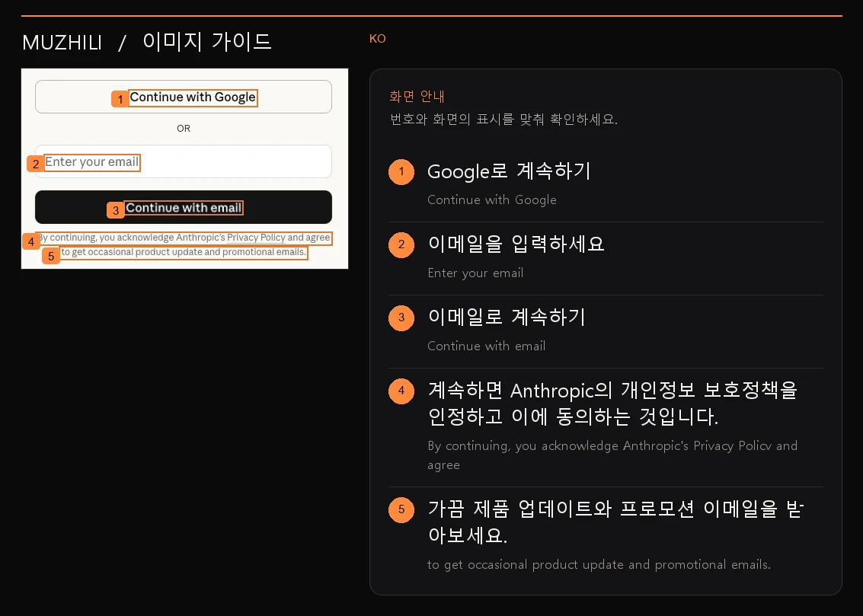This screenshot has height=616, width=863.
Task: Click the to get occasional product update caption in the guide panel
Action: click(599, 565)
